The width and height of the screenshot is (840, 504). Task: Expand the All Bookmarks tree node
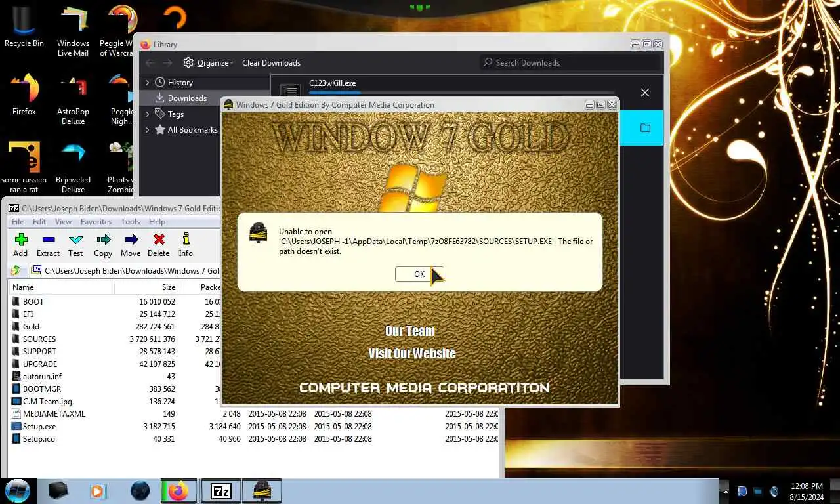tap(148, 129)
